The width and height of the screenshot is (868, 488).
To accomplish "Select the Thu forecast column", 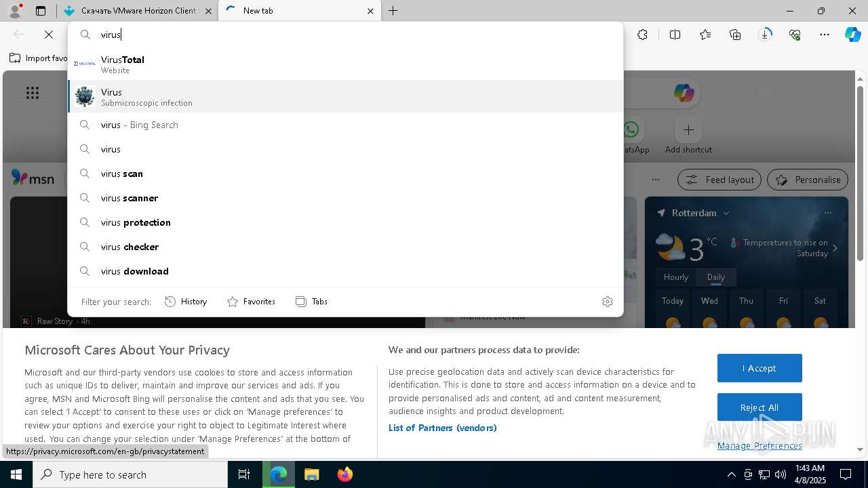I will [x=746, y=310].
